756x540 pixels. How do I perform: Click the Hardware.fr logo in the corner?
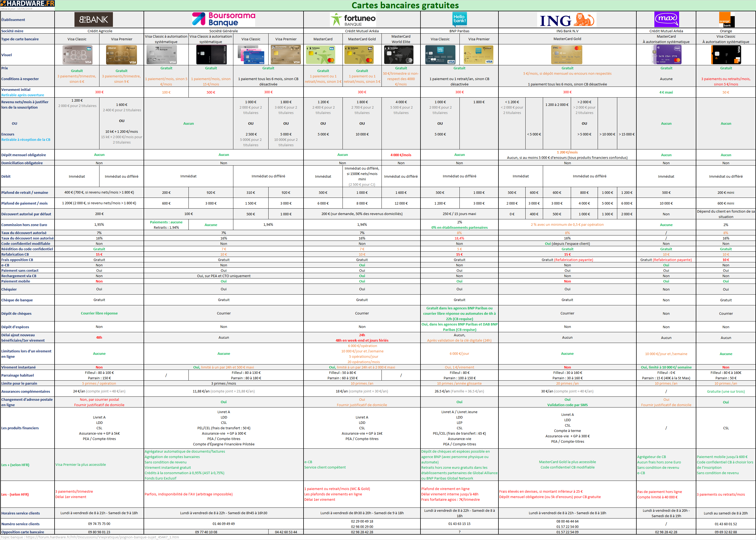pos(27,4)
